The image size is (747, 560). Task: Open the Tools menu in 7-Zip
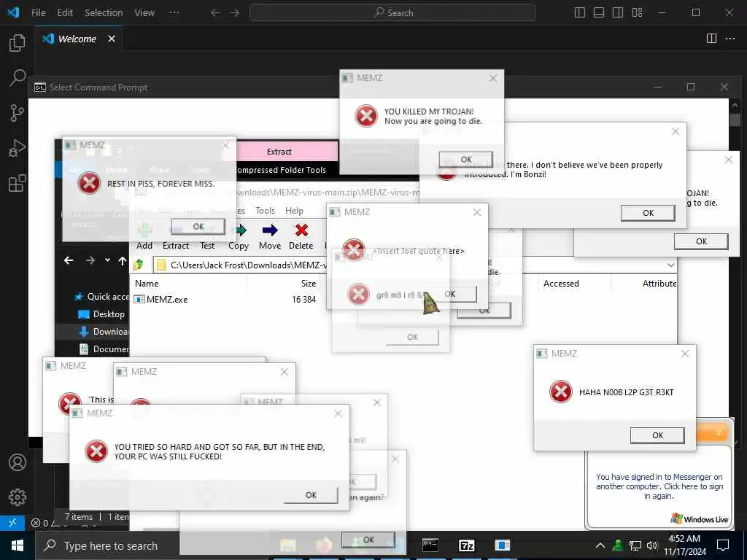[x=265, y=211]
